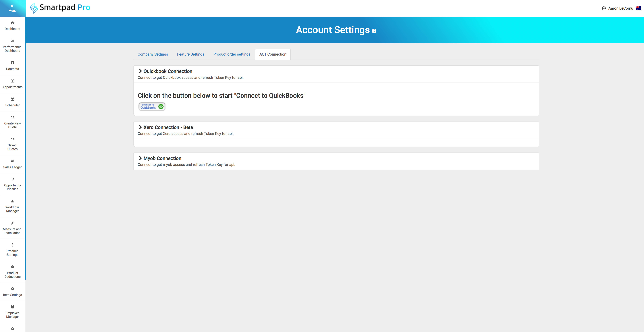Viewport: 644px width, 332px height.
Task: Open Appointments sidebar label
Action: 13,87
